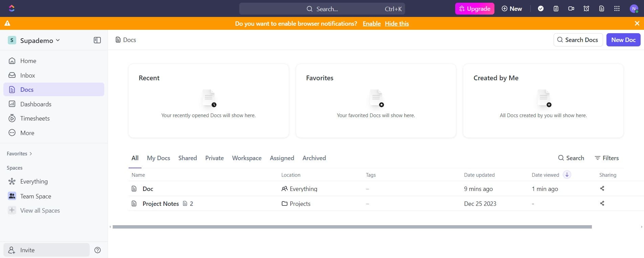
Task: Click the Enable notifications link
Action: point(372,24)
